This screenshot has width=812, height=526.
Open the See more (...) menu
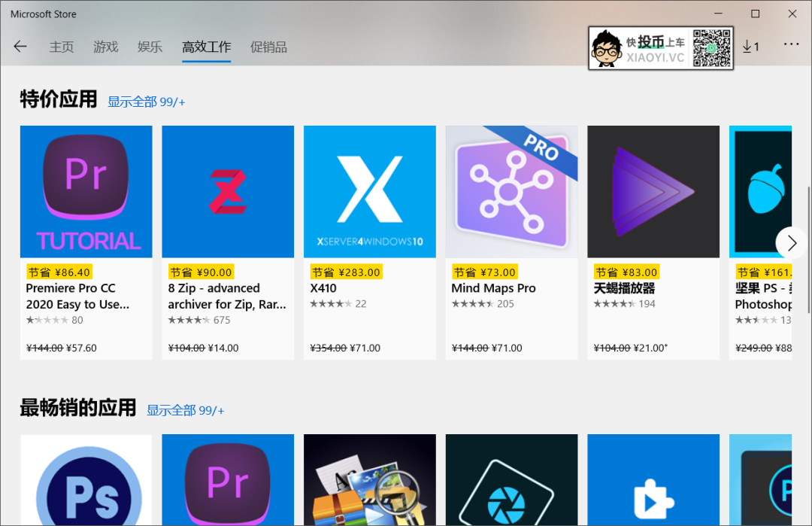pos(791,44)
